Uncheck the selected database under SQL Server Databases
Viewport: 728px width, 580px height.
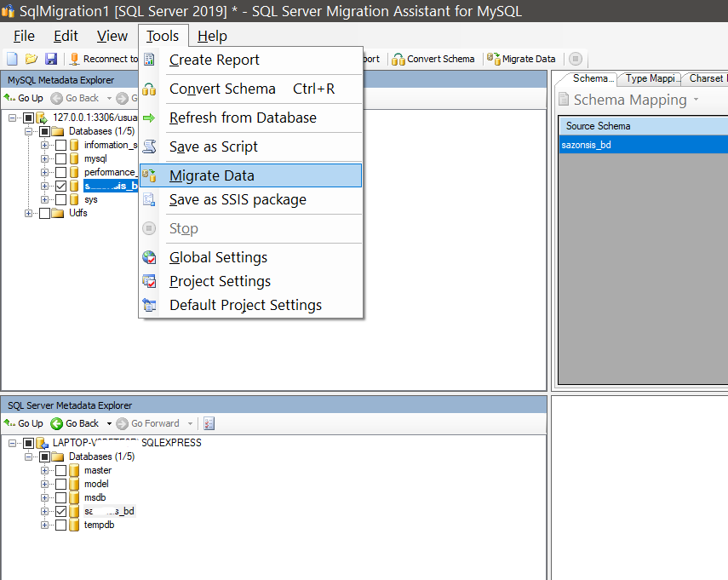tap(60, 511)
